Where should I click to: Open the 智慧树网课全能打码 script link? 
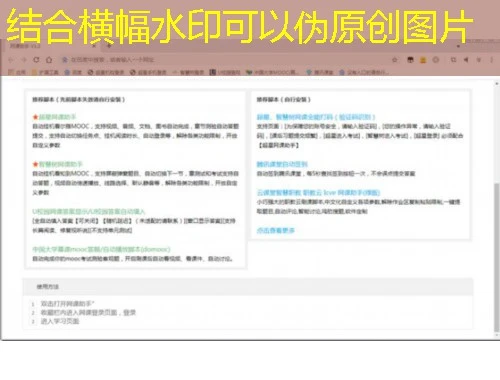pos(316,117)
